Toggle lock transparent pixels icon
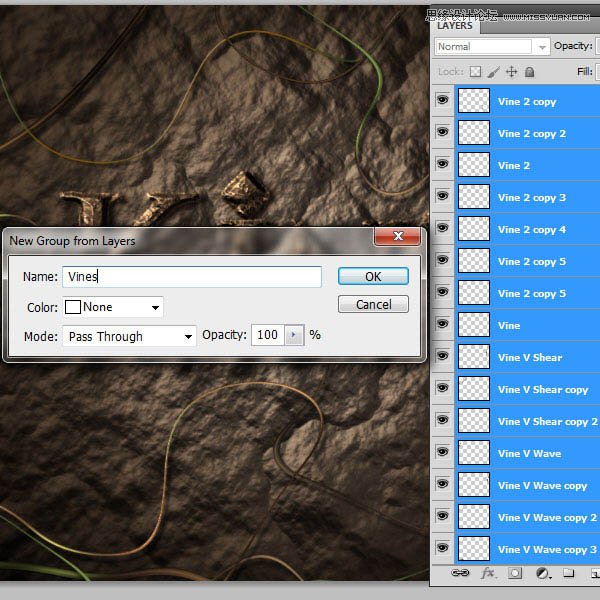The width and height of the screenshot is (600, 600). tap(475, 72)
